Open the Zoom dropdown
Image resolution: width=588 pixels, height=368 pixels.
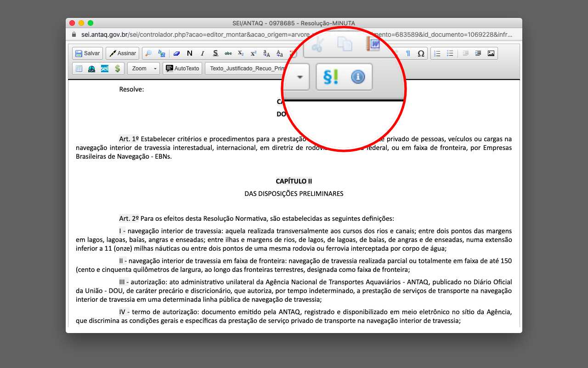point(144,69)
